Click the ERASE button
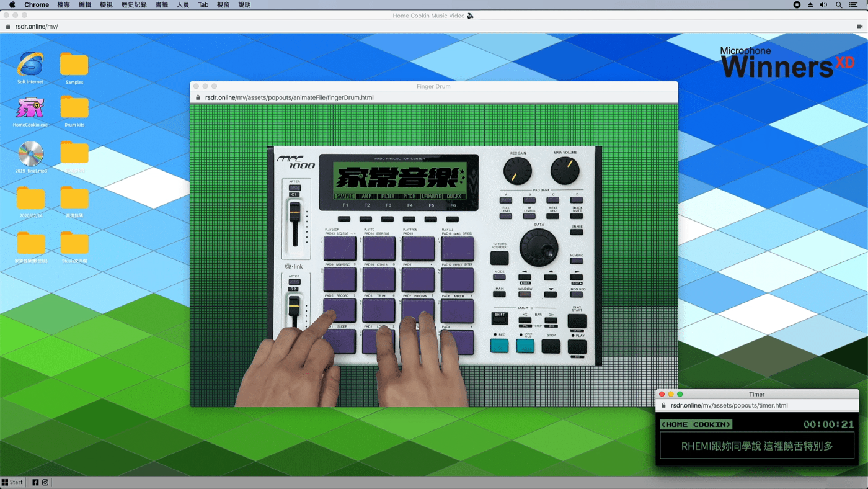868x489 pixels. 577,232
